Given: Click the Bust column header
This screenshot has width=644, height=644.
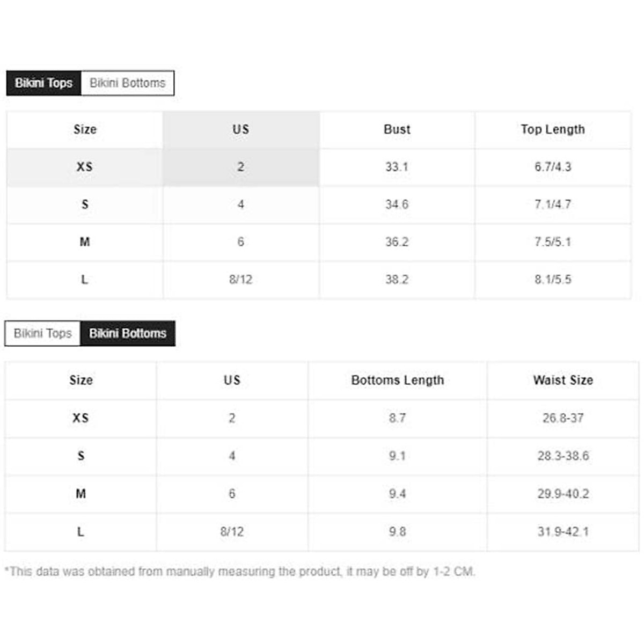Looking at the screenshot, I should 397,129.
